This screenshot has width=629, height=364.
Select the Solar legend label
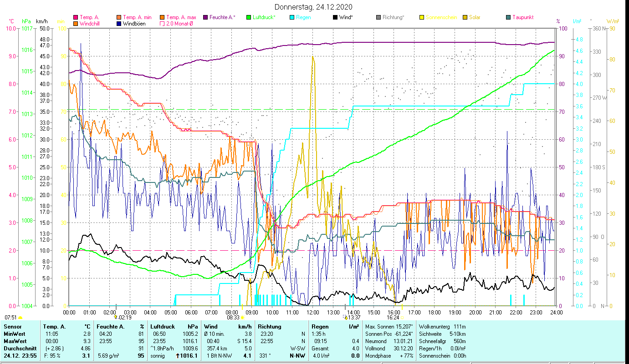476,17
